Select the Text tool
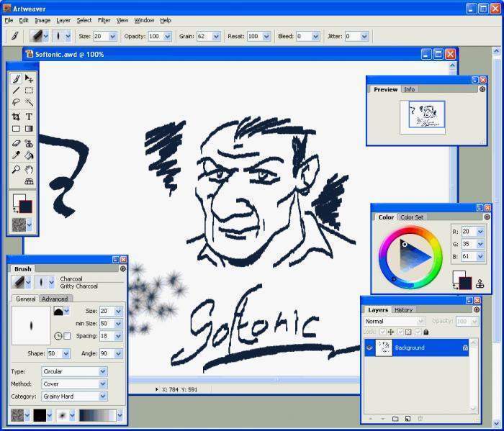504x431 pixels. [x=29, y=117]
